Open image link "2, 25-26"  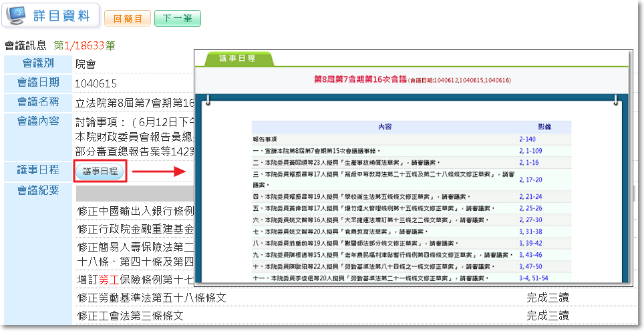[x=530, y=208]
